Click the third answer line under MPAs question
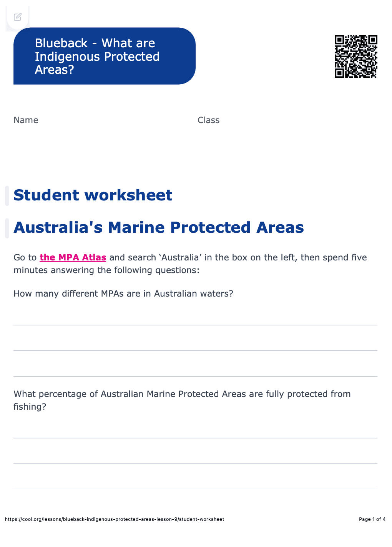This screenshot has width=392, height=547. click(195, 376)
